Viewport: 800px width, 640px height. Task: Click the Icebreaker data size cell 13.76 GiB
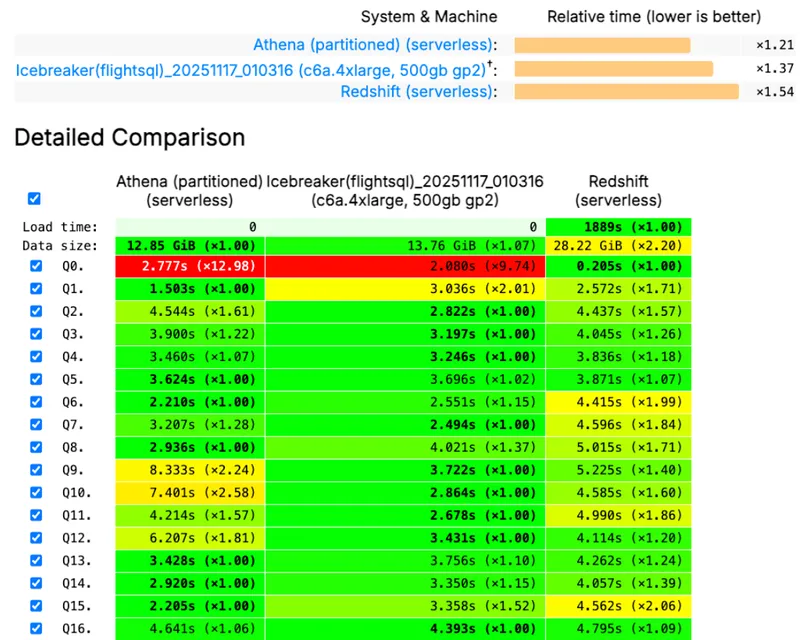pyautogui.click(x=405, y=245)
